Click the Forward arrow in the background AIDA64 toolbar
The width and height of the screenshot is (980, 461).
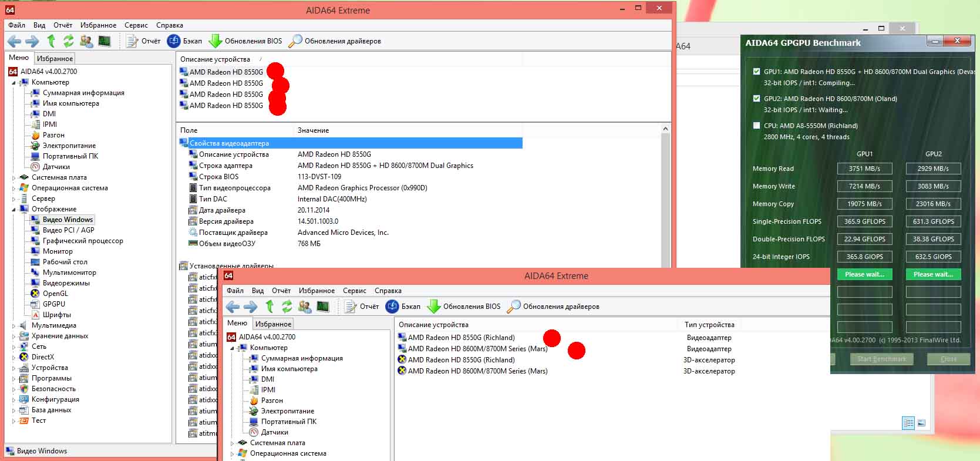pyautogui.click(x=32, y=41)
